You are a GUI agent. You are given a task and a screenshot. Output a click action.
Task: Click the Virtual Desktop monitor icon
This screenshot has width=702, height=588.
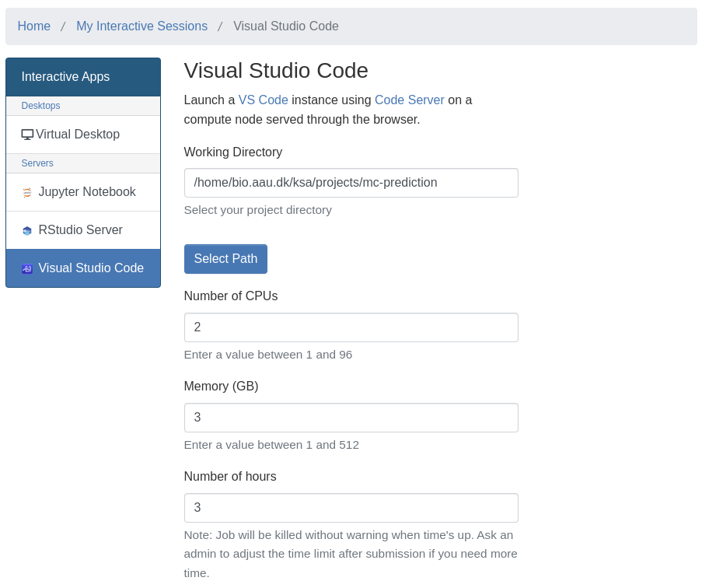tap(27, 135)
